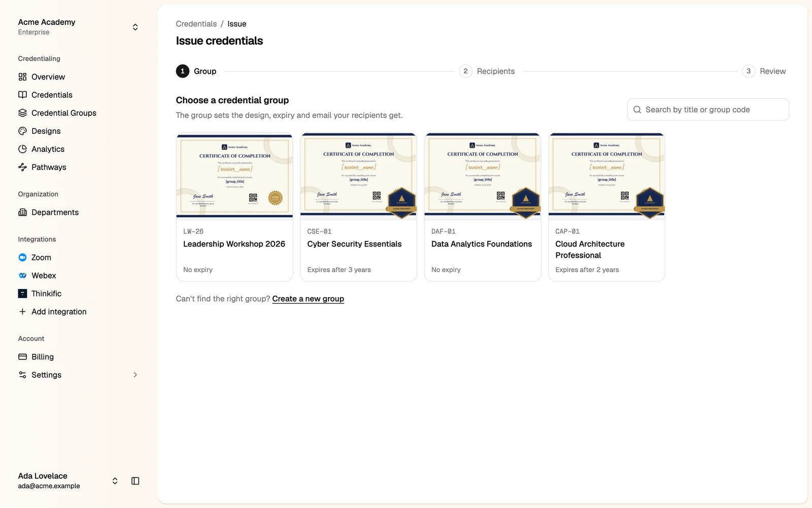Expand the Settings submenu chevron
812x508 pixels.
[x=135, y=375]
